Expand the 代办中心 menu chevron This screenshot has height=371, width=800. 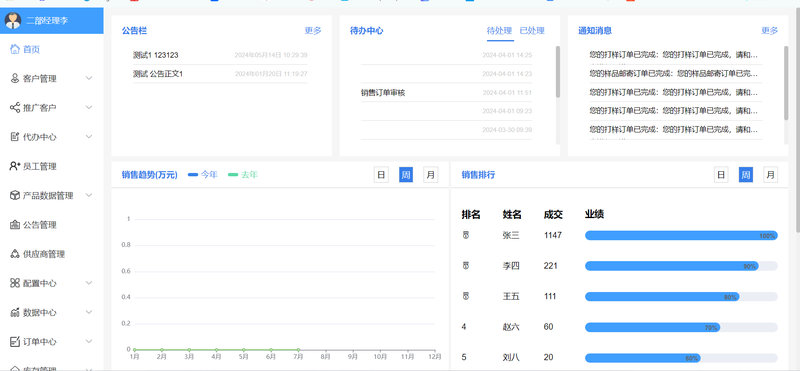pyautogui.click(x=89, y=137)
